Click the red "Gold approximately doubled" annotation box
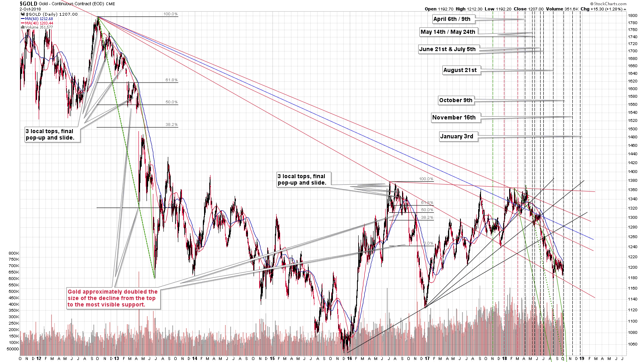The image size is (644, 362). [113, 298]
